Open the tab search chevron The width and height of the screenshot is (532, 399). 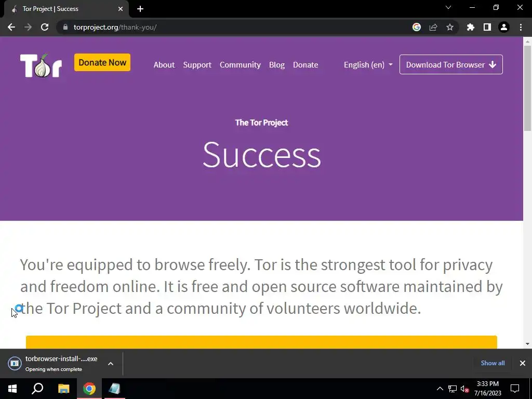(x=448, y=7)
